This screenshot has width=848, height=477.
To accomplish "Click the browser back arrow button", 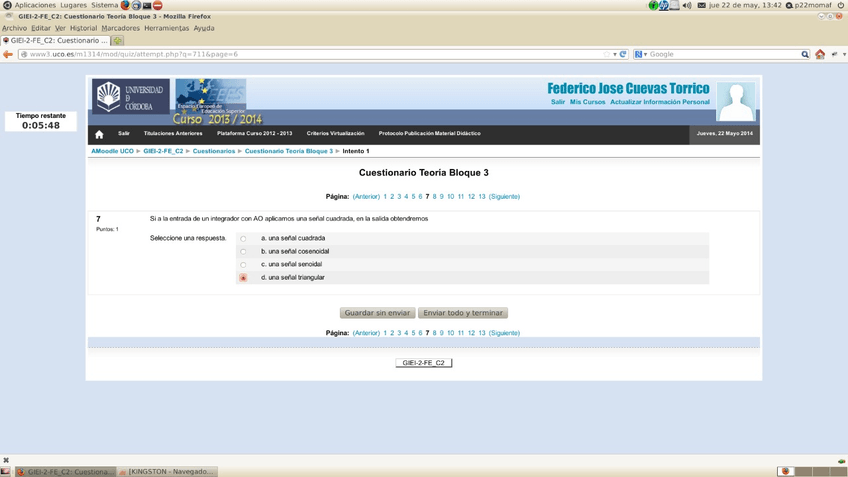I will click(x=8, y=54).
